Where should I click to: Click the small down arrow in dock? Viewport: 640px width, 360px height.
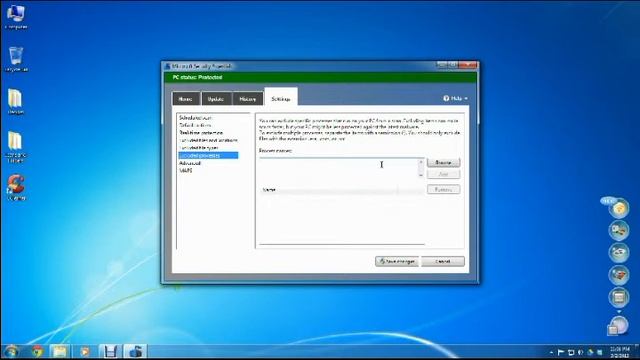click(619, 312)
